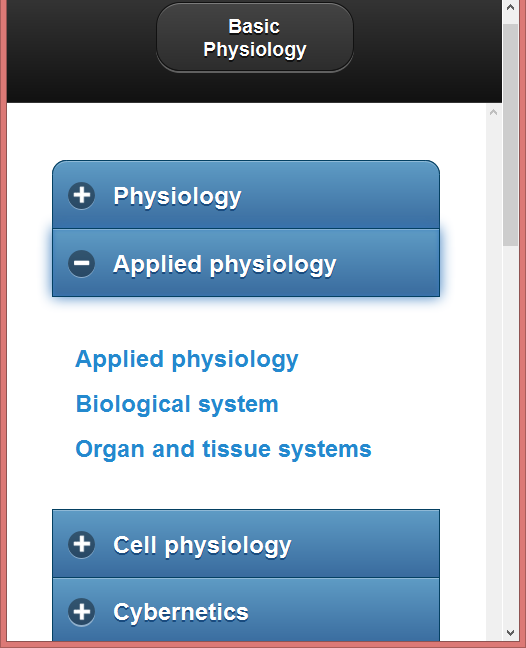
Task: Expand the Cell physiology section
Action: coord(246,543)
